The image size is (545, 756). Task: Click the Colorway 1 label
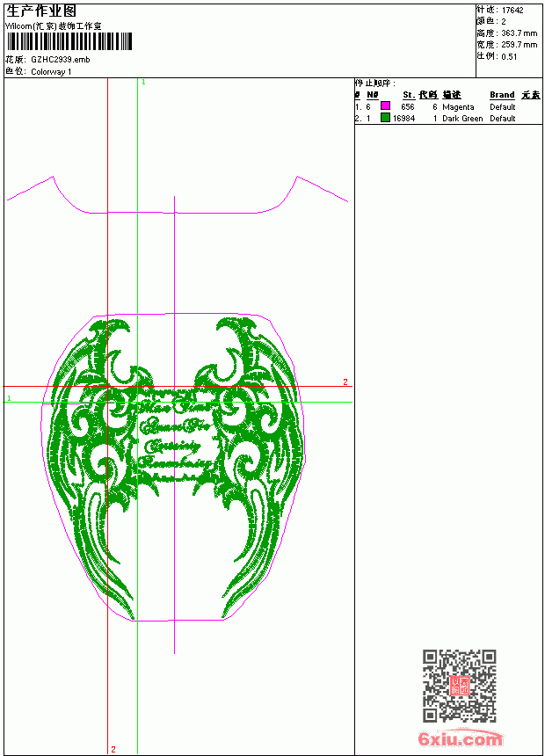(51, 72)
